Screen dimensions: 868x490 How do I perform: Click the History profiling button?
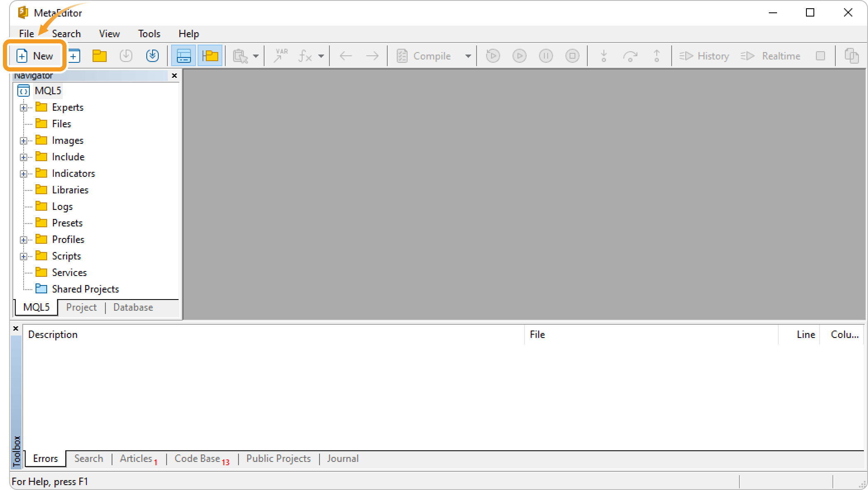pos(704,56)
